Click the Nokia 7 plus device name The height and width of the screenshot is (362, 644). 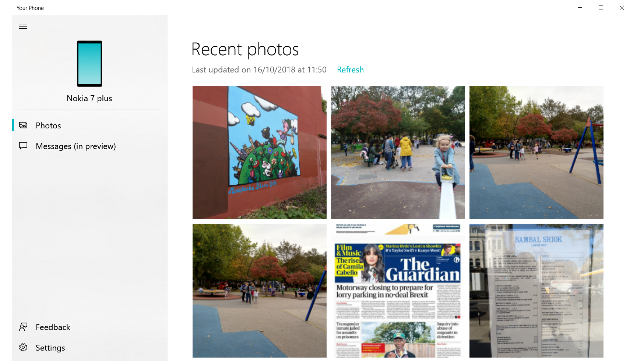(89, 98)
